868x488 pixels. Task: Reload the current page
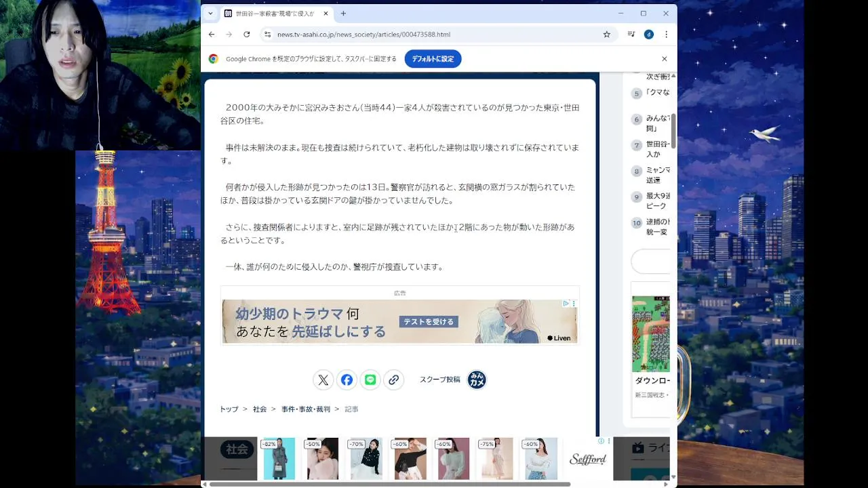[247, 34]
